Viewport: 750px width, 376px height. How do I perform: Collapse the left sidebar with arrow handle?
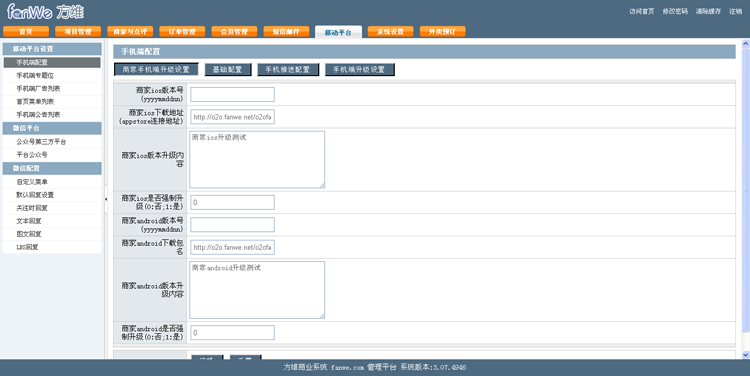pos(106,199)
